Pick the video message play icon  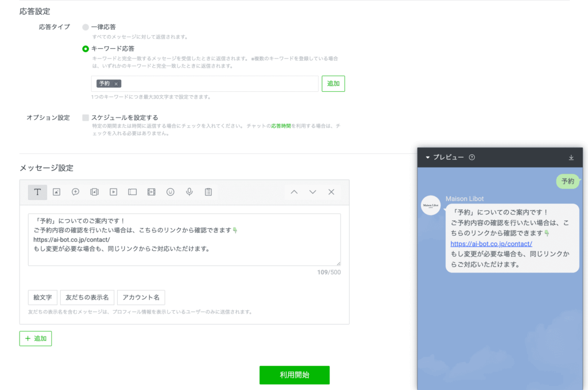[114, 192]
